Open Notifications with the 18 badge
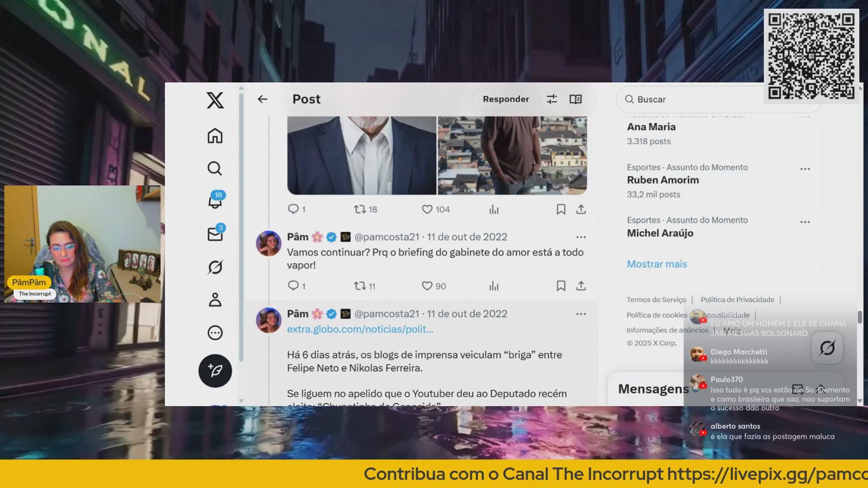Image resolution: width=868 pixels, height=488 pixels. pyautogui.click(x=215, y=202)
